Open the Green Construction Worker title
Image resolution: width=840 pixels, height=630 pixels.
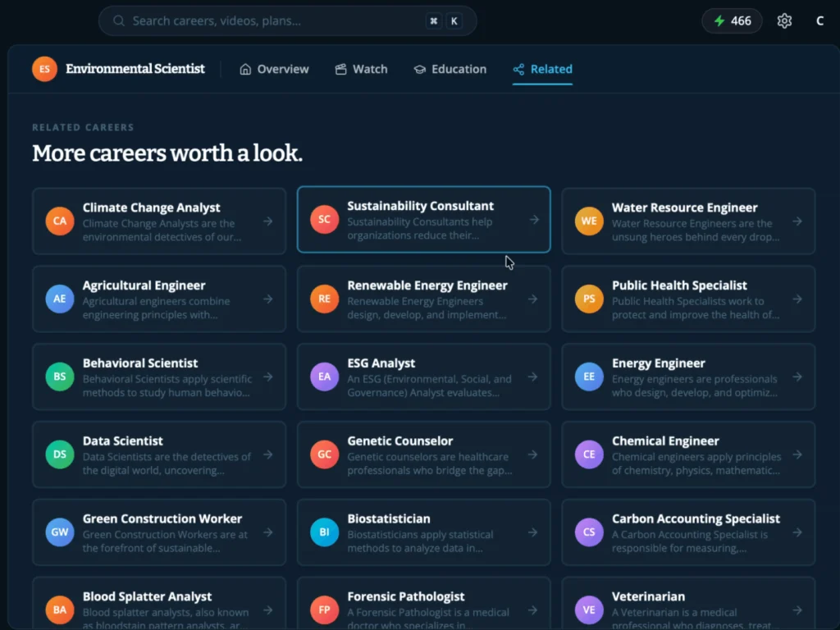tap(162, 518)
